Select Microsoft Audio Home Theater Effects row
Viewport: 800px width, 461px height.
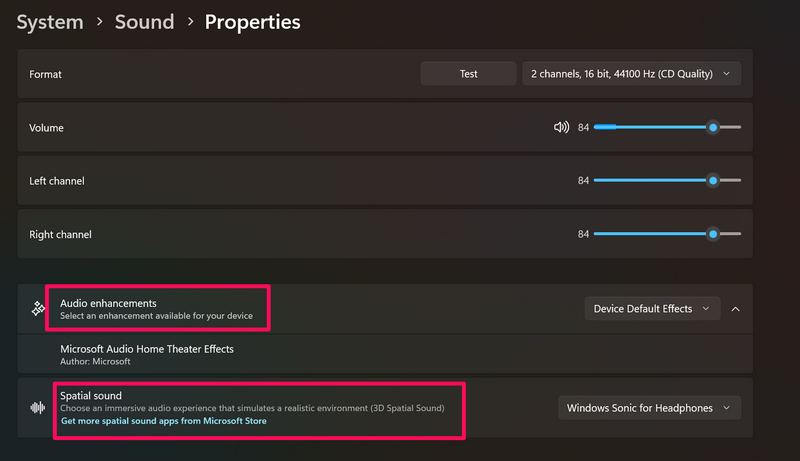pyautogui.click(x=147, y=354)
